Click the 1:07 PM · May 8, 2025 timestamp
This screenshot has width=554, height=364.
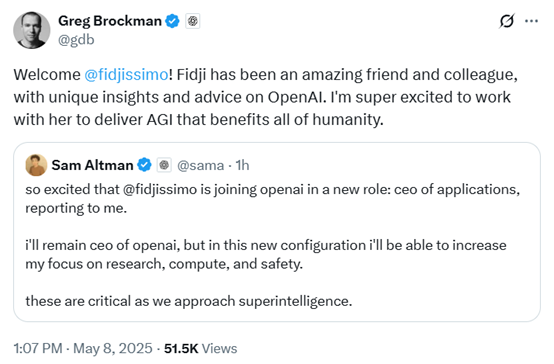tap(83, 348)
